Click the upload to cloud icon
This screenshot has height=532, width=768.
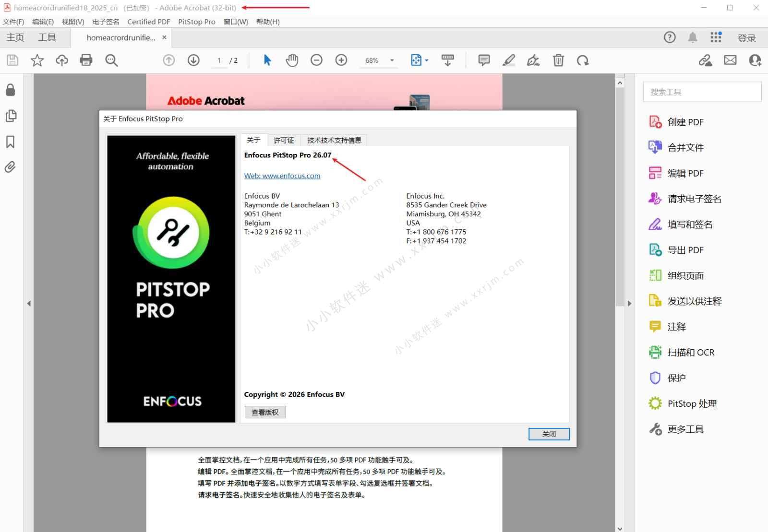click(x=62, y=60)
